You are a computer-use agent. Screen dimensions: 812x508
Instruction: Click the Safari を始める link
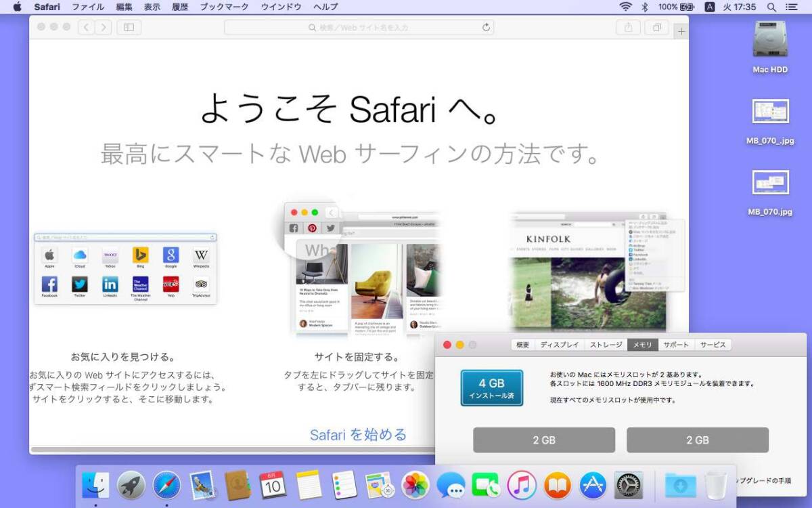click(358, 435)
